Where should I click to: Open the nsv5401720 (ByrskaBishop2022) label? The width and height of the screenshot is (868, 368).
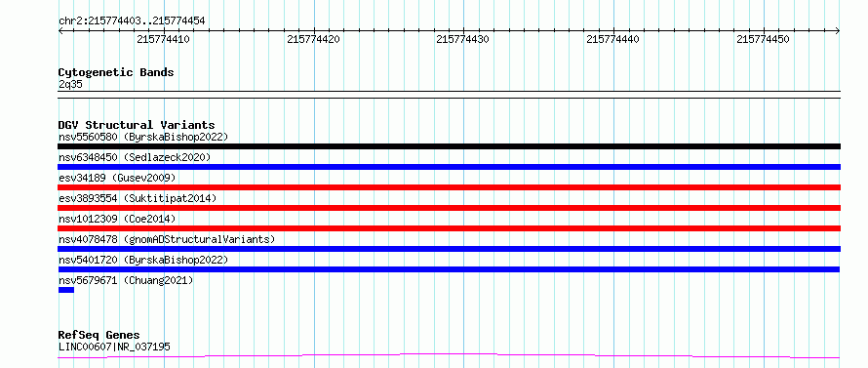tap(143, 260)
